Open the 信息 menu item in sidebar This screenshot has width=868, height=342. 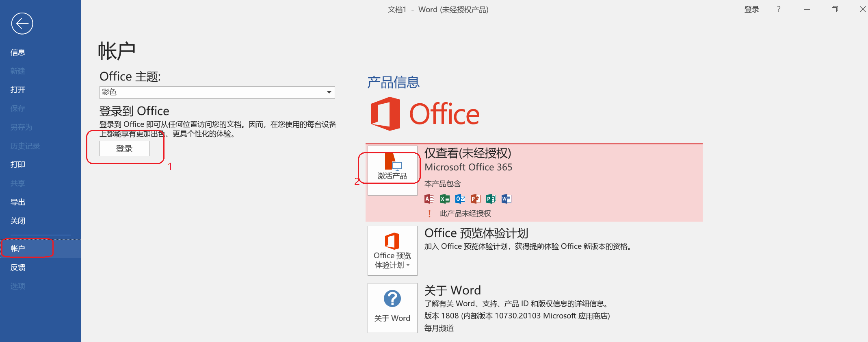(18, 52)
